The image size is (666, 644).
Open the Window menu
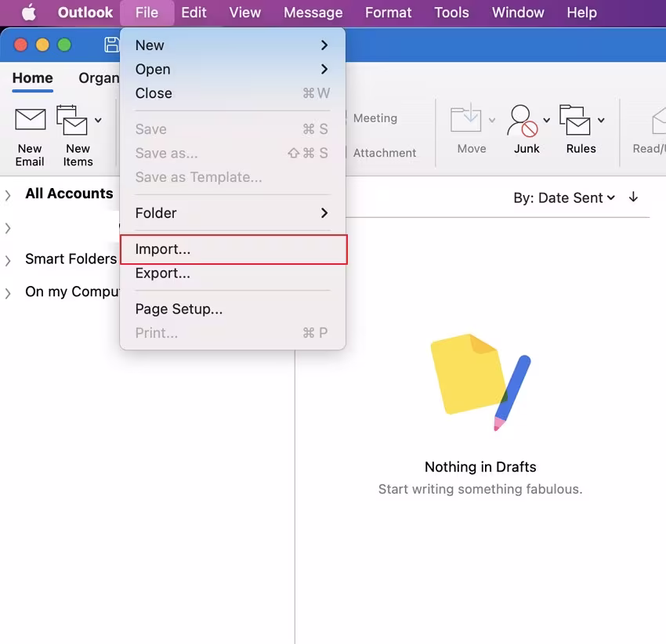pyautogui.click(x=518, y=13)
